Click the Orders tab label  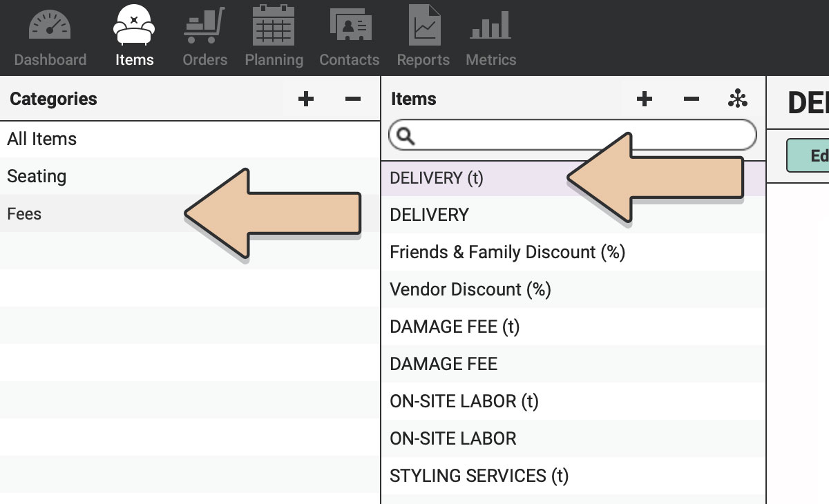tap(205, 60)
